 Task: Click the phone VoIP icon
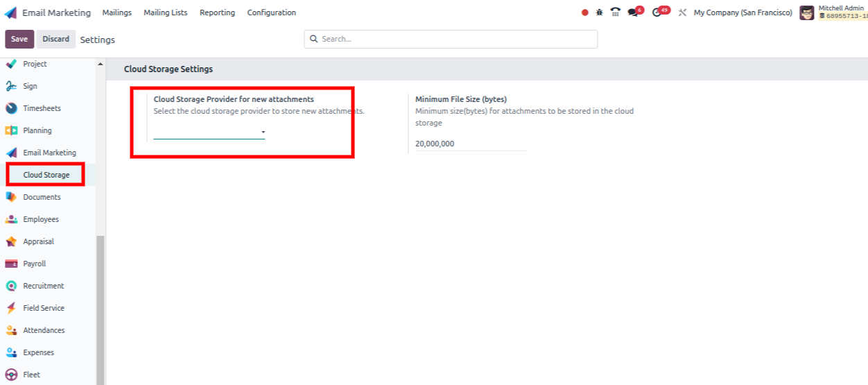615,12
